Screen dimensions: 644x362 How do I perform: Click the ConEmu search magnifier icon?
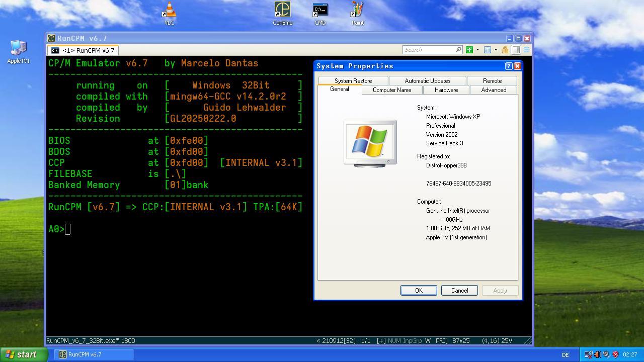[458, 50]
